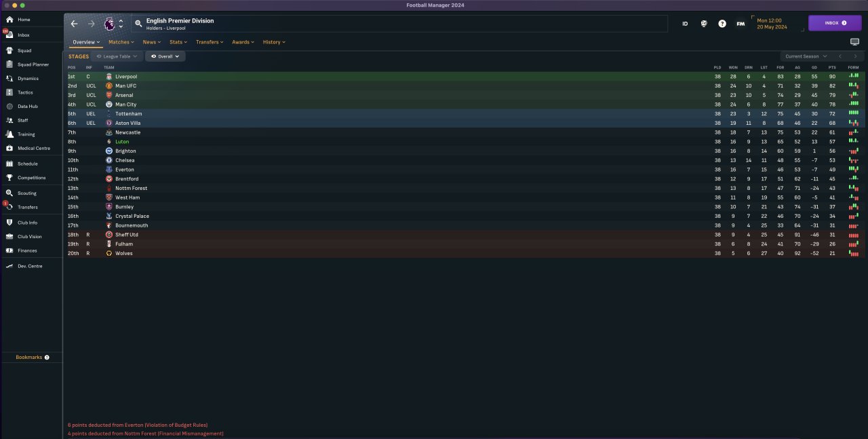
Task: Open the Club Vision screen
Action: pyautogui.click(x=30, y=237)
